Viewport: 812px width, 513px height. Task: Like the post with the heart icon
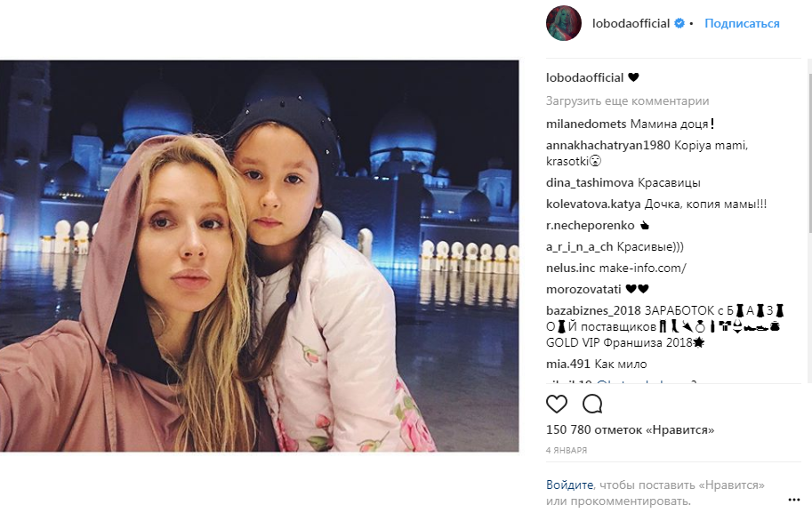[557, 404]
